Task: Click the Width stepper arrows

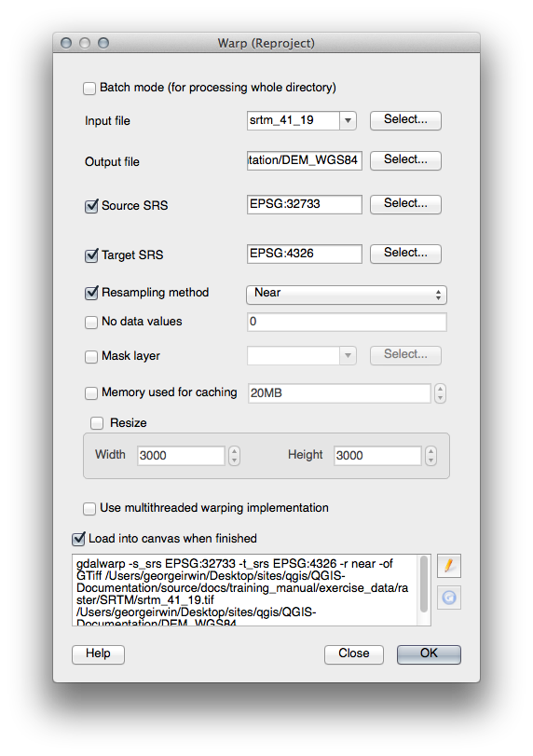Action: click(x=234, y=456)
